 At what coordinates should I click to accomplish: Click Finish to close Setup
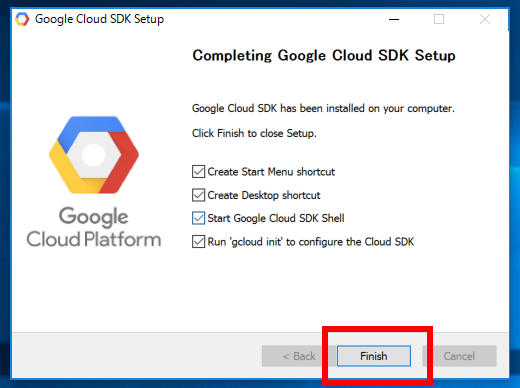374,356
